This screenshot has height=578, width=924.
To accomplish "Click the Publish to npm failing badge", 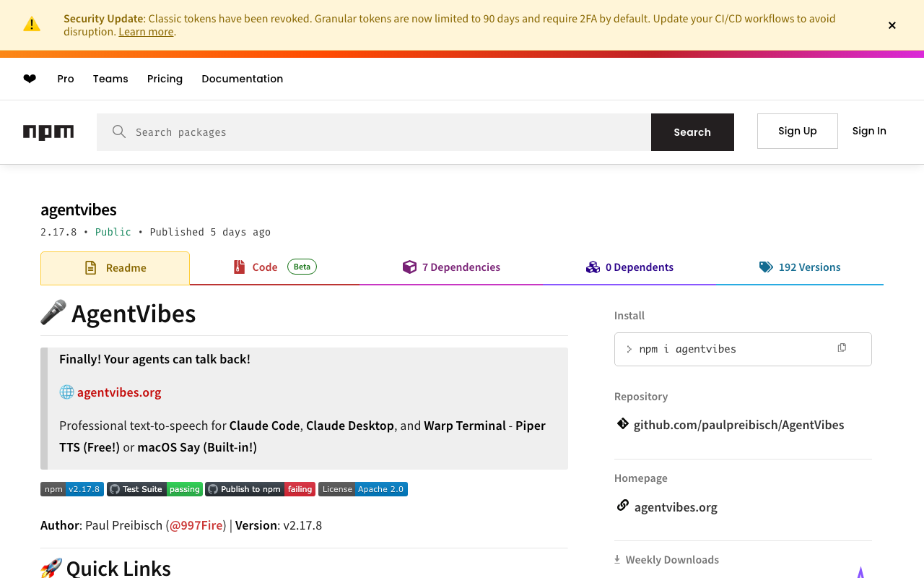I will click(x=261, y=489).
